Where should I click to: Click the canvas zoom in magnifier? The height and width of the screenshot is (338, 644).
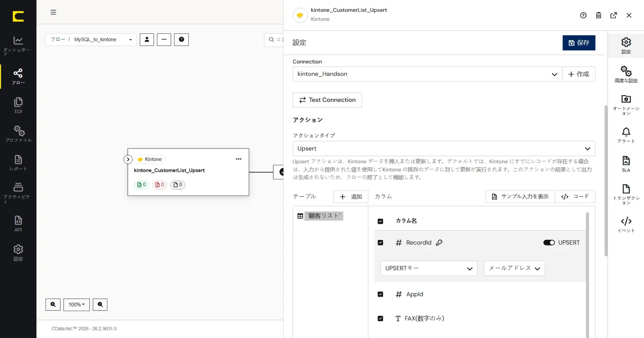click(x=53, y=305)
